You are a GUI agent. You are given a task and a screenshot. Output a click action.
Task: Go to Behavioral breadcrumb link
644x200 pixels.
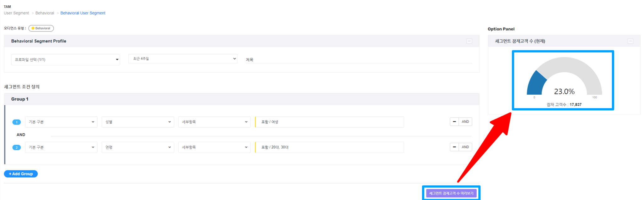[45, 13]
